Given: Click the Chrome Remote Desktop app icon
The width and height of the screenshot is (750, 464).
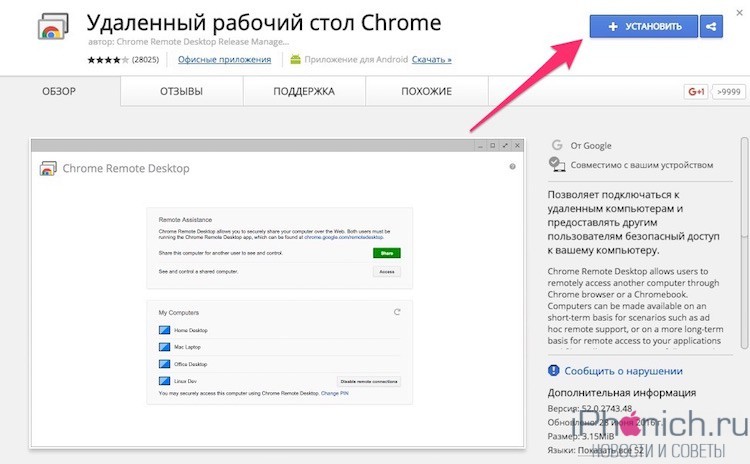Looking at the screenshot, I should (53, 26).
